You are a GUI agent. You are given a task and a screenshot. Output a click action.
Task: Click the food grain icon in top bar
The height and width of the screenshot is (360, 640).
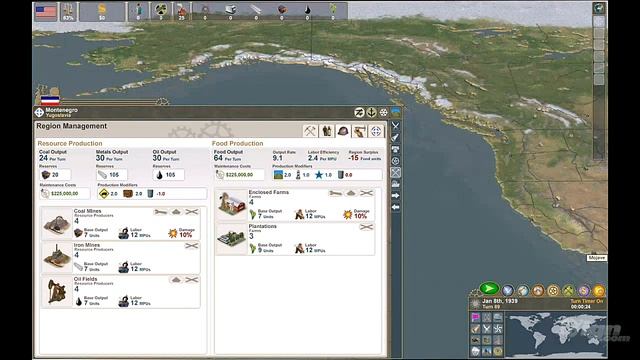(333, 9)
